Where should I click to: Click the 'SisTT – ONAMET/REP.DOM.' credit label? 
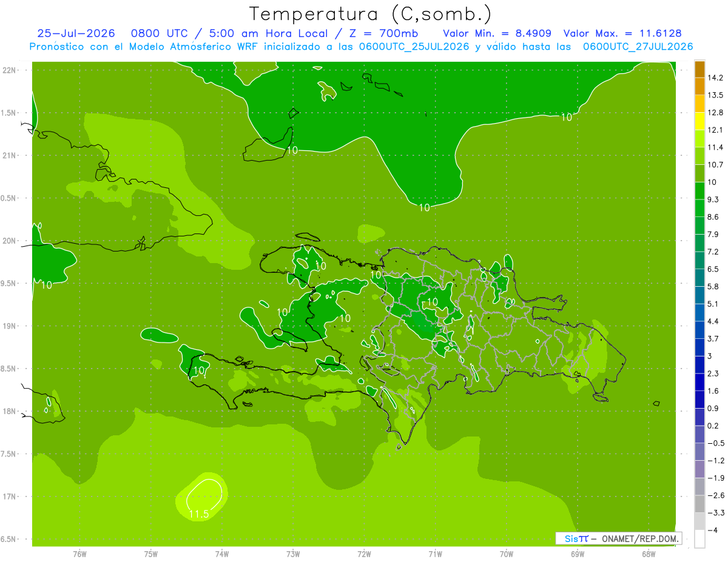coord(619,538)
